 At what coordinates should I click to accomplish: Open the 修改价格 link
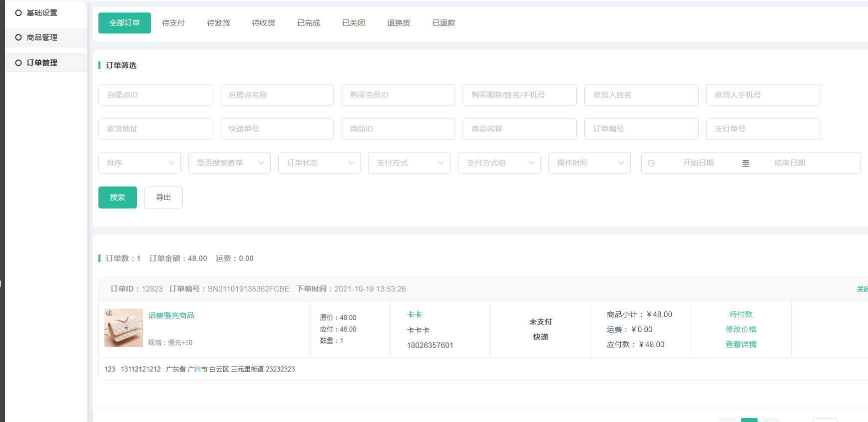[x=741, y=329]
